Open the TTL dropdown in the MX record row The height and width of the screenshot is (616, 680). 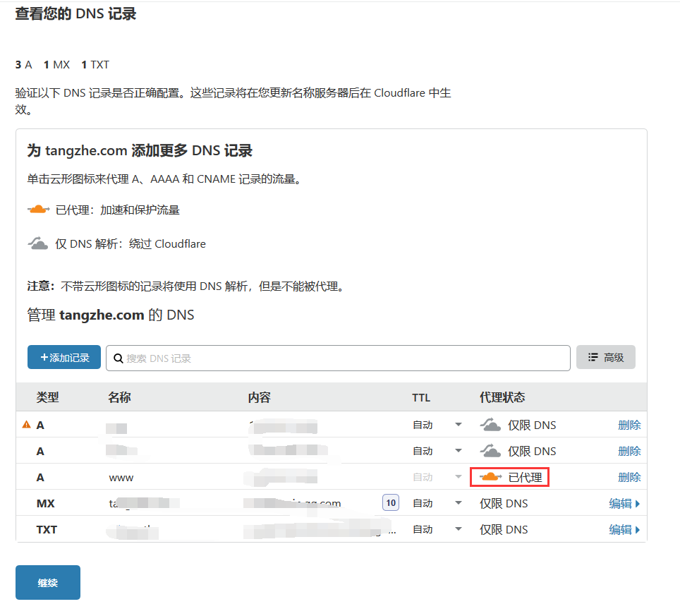point(459,503)
